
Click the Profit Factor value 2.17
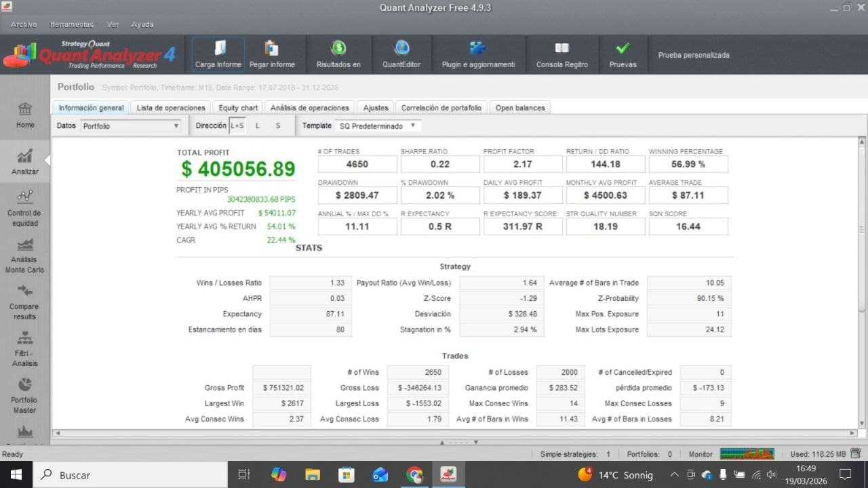coord(523,164)
